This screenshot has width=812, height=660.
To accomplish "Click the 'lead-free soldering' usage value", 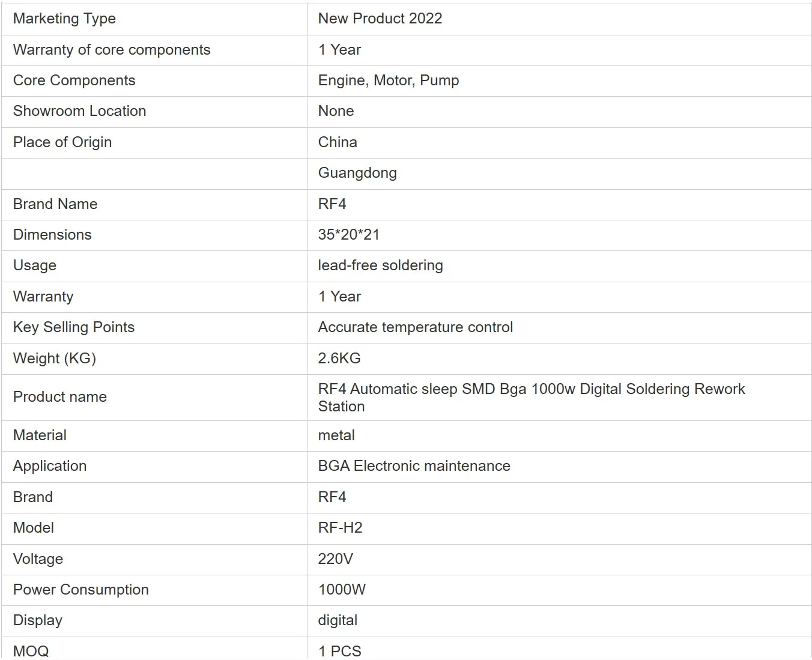I will (x=380, y=265).
